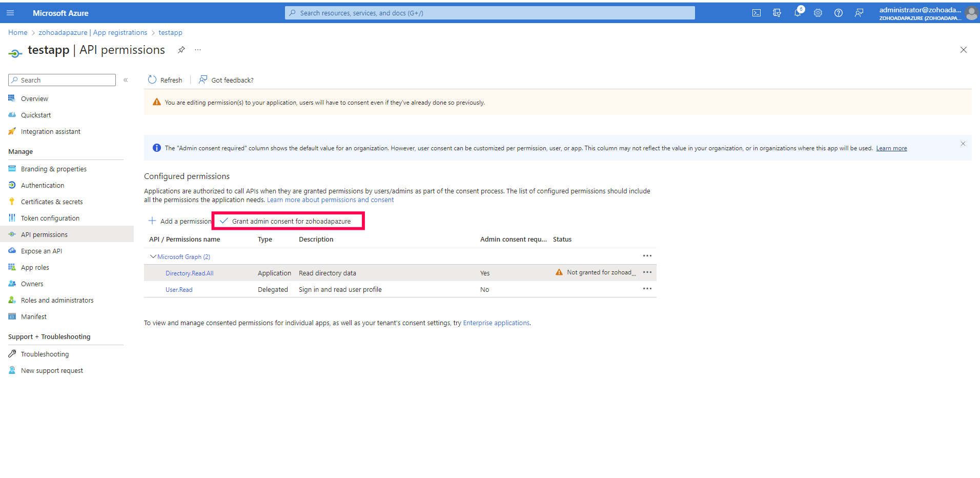Open Certificates & secrets
This screenshot has width=980, height=478.
[51, 201]
